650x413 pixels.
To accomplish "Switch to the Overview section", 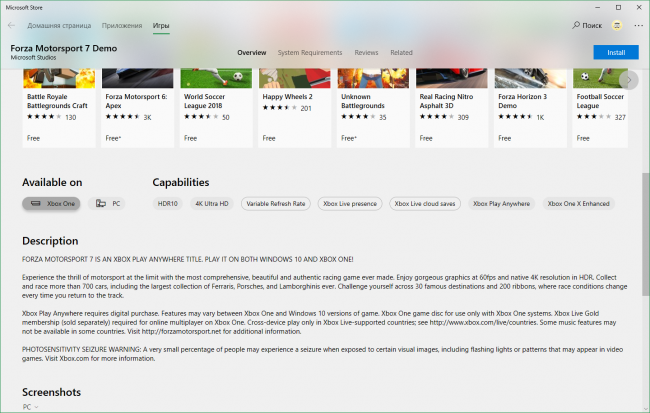I will 252,53.
